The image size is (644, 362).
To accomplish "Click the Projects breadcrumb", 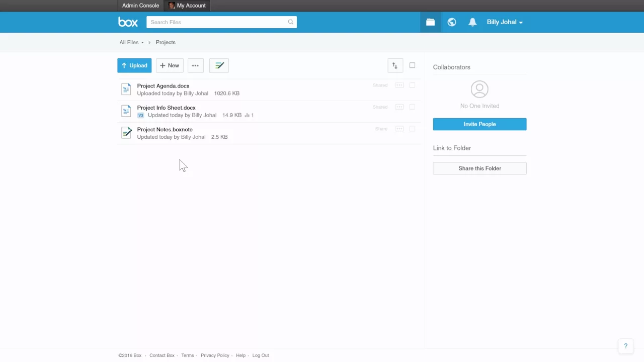I will click(x=166, y=42).
